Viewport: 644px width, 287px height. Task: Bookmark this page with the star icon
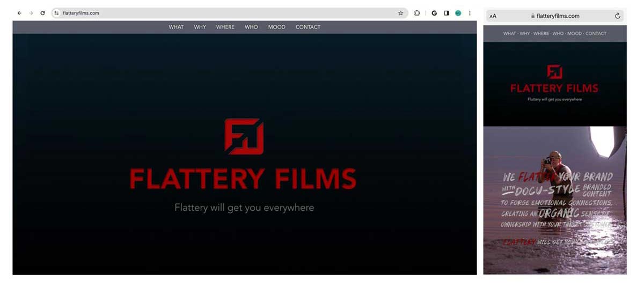tap(400, 13)
